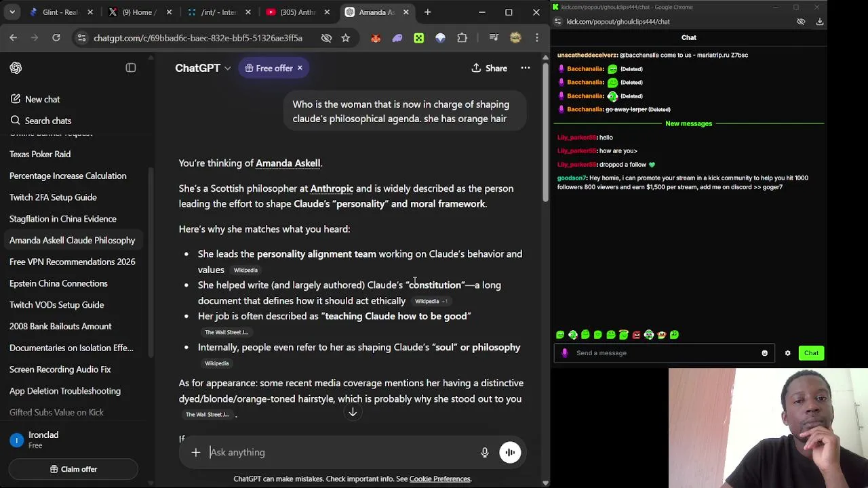
Task: Go back in the ChatGPT browser
Action: pyautogui.click(x=14, y=38)
